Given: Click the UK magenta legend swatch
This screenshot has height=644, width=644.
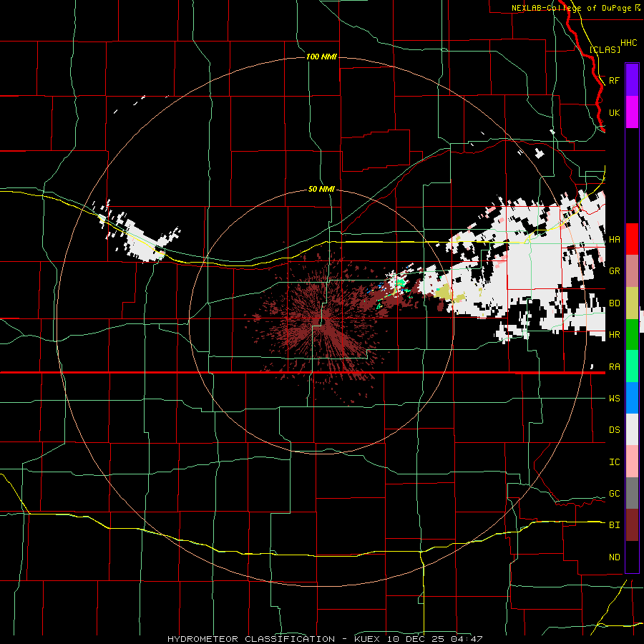Looking at the screenshot, I should click(632, 112).
